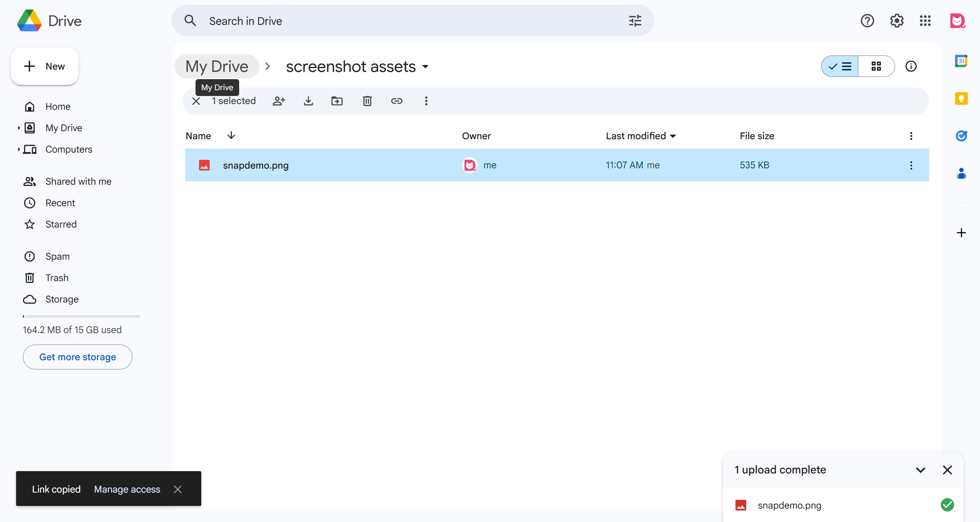
Task: Open Google Keep side panel
Action: 961,99
